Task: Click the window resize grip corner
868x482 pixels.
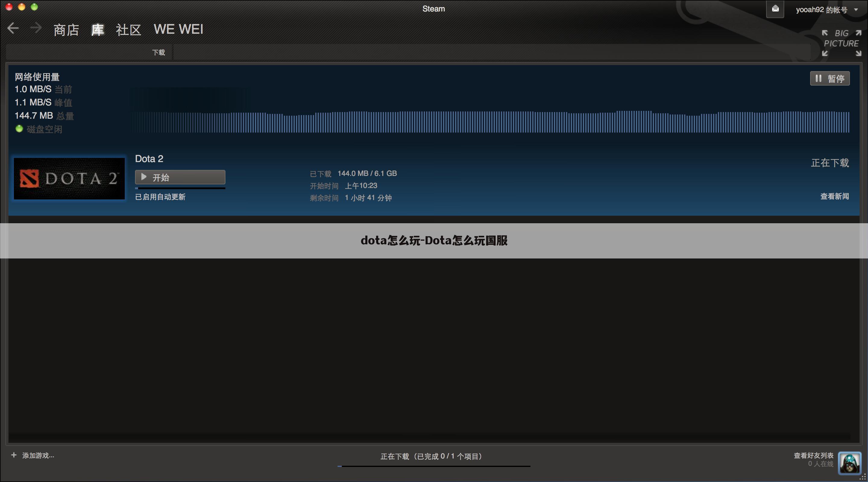Action: tap(863, 477)
